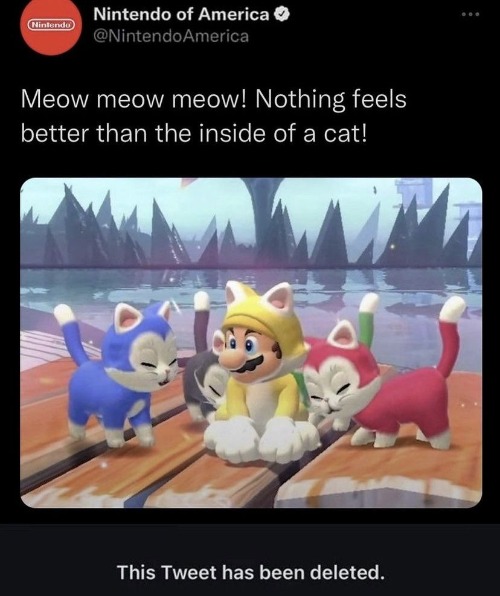The width and height of the screenshot is (500, 596).
Task: Click the "This Tweet has been deleted." notice
Action: [x=250, y=572]
